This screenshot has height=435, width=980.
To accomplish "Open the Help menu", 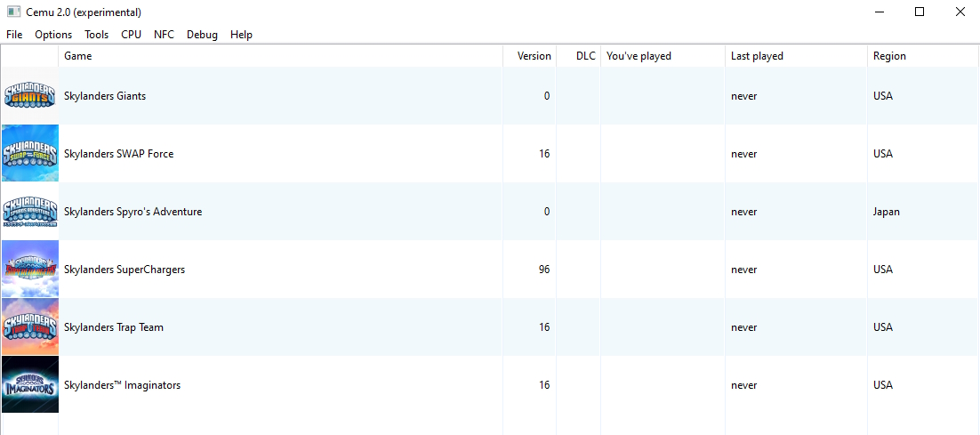I will [241, 35].
